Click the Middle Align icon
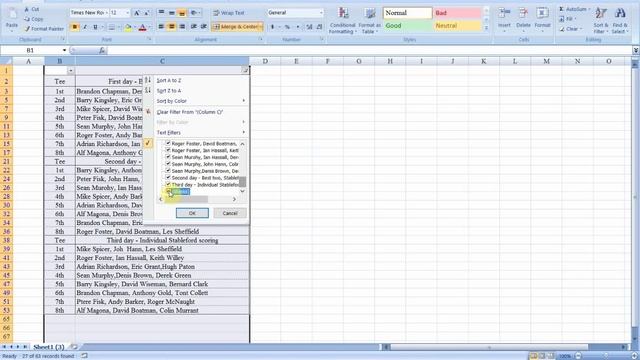 click(171, 13)
